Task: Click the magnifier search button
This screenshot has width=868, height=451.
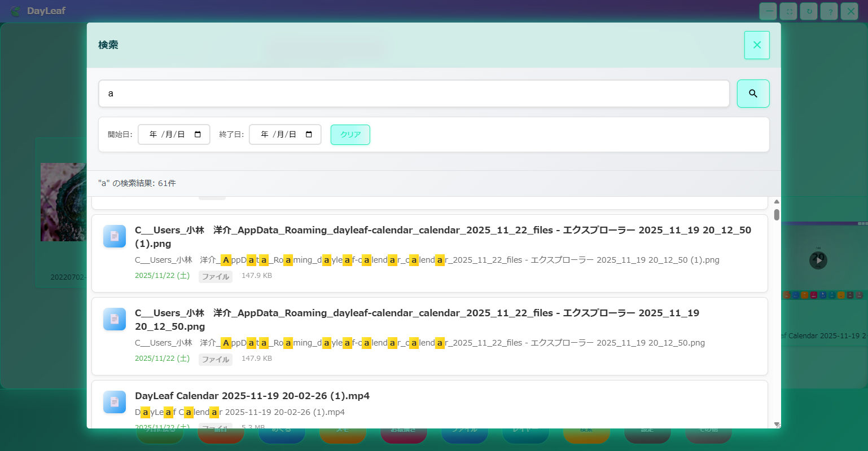Action: (x=753, y=94)
